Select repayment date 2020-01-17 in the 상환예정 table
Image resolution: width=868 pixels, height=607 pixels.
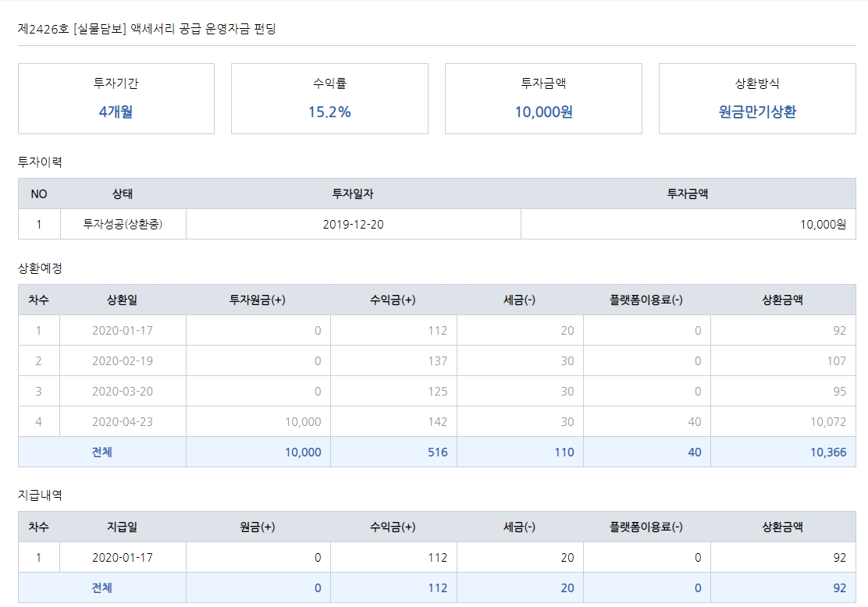tap(123, 330)
